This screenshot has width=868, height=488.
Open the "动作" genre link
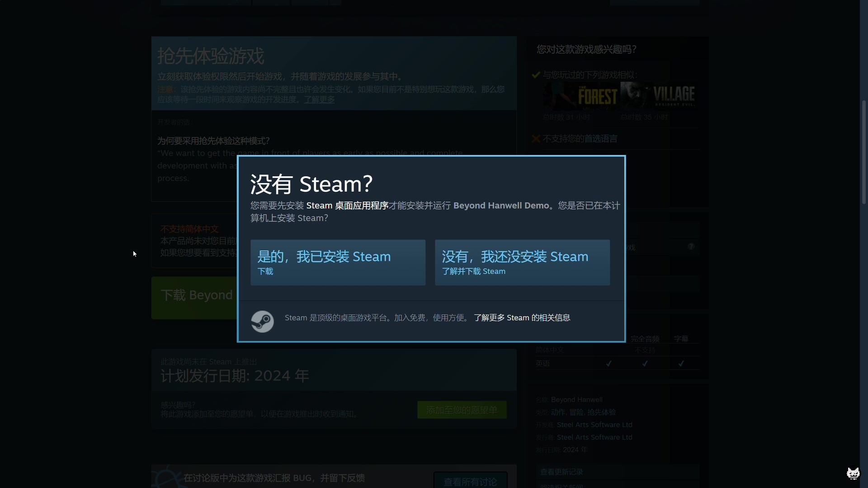click(558, 412)
